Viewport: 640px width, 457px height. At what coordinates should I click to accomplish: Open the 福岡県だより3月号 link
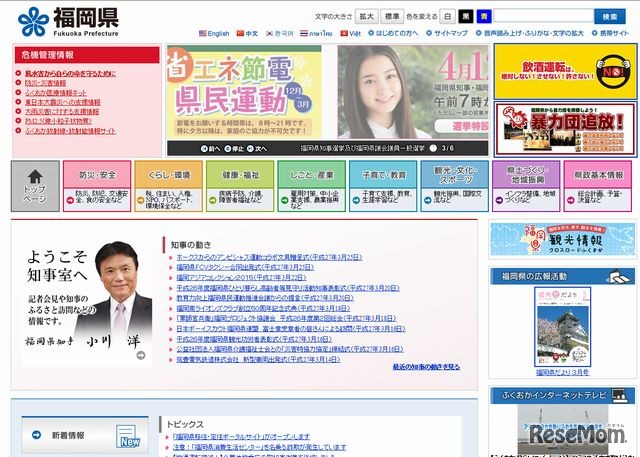coord(562,372)
